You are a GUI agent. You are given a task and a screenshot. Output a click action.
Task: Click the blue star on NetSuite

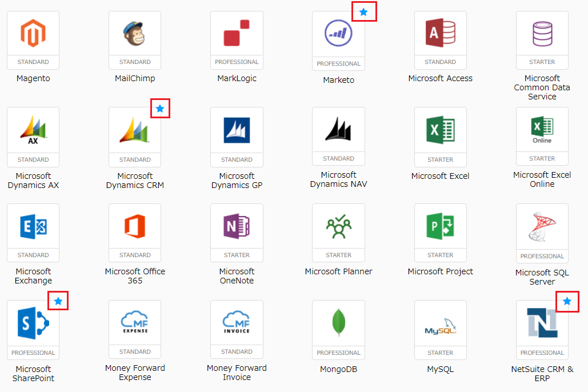(x=567, y=301)
